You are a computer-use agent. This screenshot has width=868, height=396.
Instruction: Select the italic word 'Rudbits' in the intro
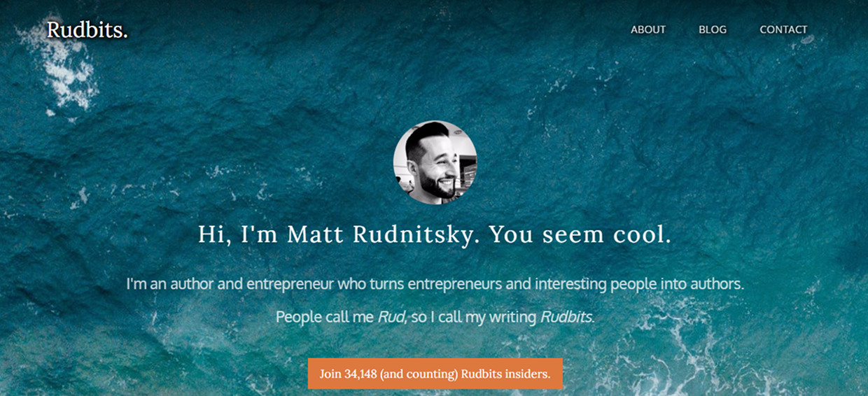pos(567,317)
